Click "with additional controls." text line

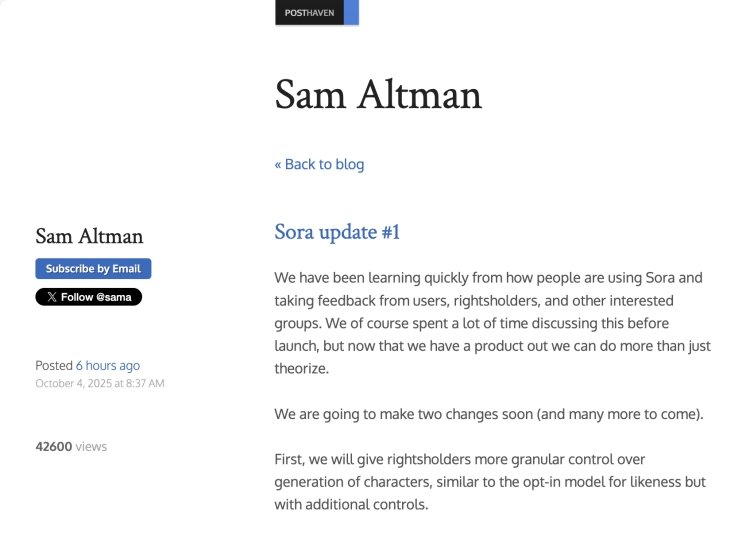click(351, 504)
